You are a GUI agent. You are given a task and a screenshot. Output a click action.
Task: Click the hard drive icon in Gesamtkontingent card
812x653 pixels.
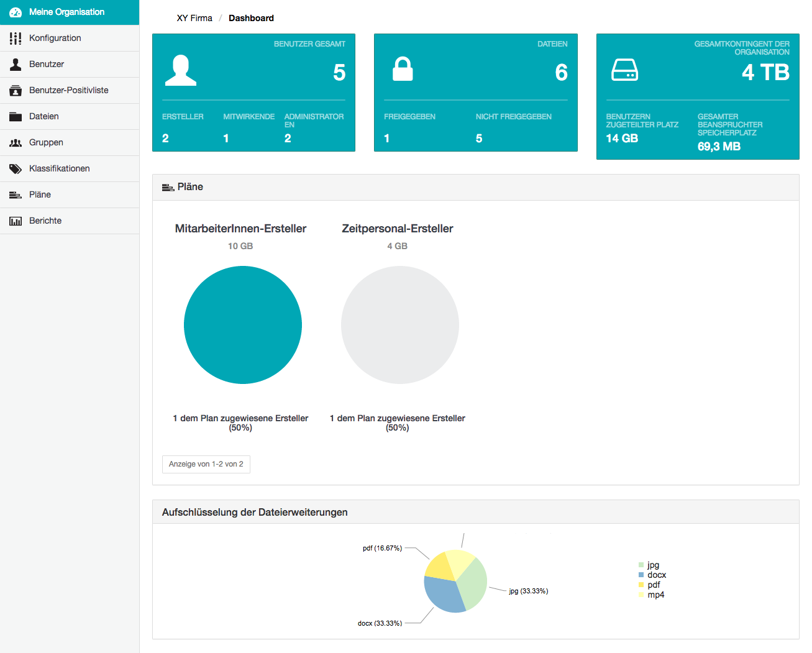(624, 70)
